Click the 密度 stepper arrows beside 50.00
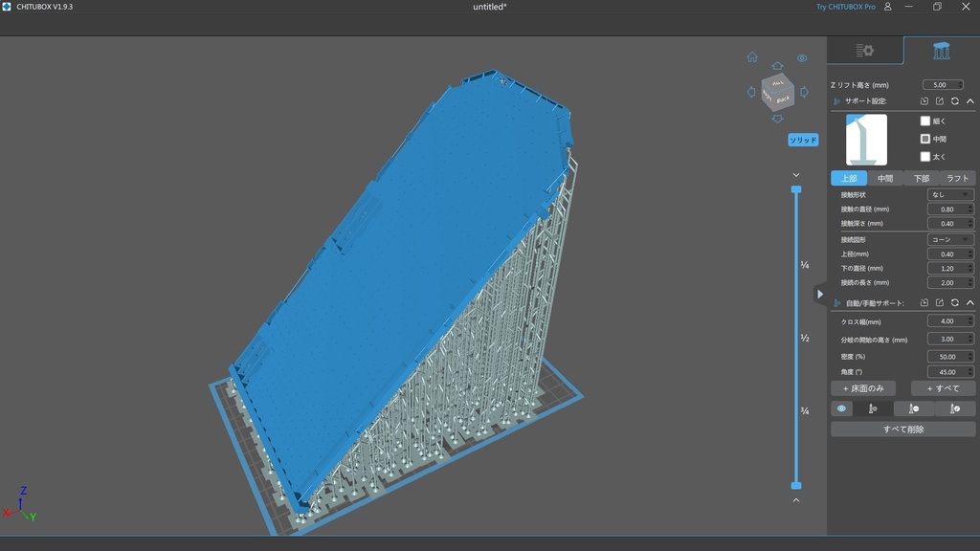 click(x=970, y=357)
